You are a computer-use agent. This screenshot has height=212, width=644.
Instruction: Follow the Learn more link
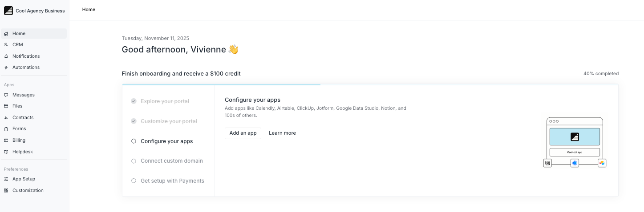[x=282, y=133]
